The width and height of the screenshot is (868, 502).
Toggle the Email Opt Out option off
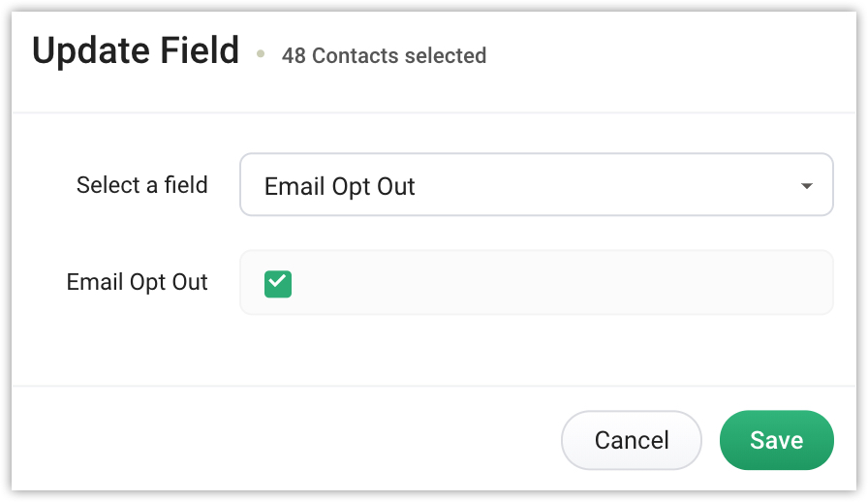(x=278, y=284)
